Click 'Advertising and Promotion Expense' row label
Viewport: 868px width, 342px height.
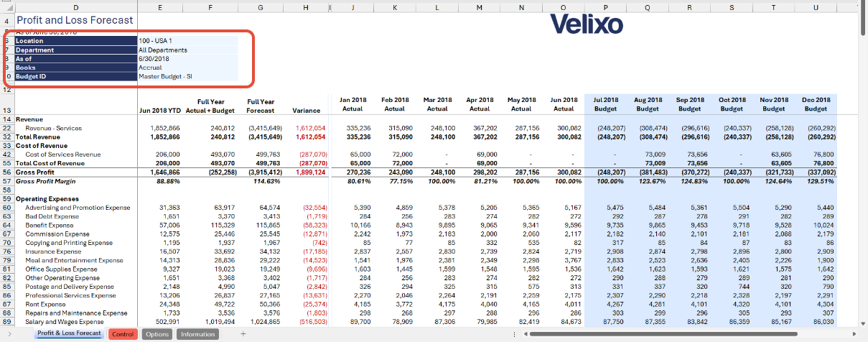(78, 208)
